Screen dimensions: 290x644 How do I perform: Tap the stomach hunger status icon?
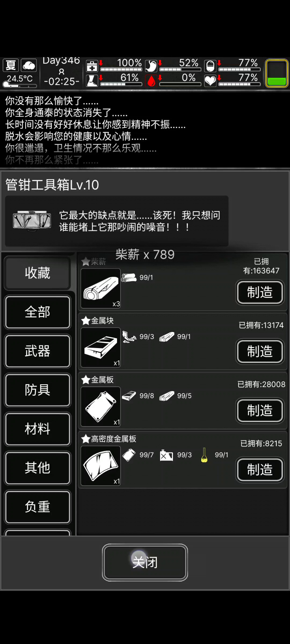[x=151, y=66]
